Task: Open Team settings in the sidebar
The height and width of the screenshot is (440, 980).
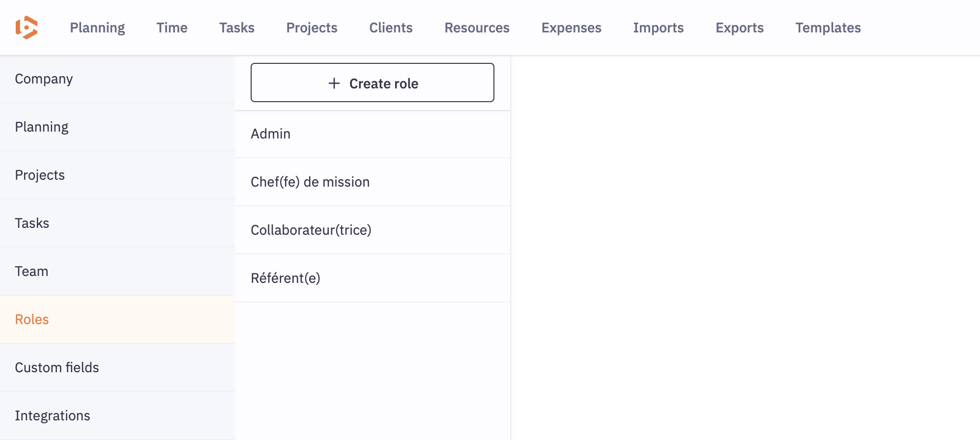Action: click(31, 272)
